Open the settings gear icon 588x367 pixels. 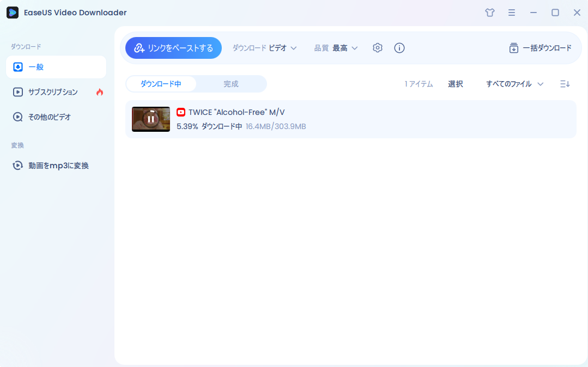coord(378,48)
